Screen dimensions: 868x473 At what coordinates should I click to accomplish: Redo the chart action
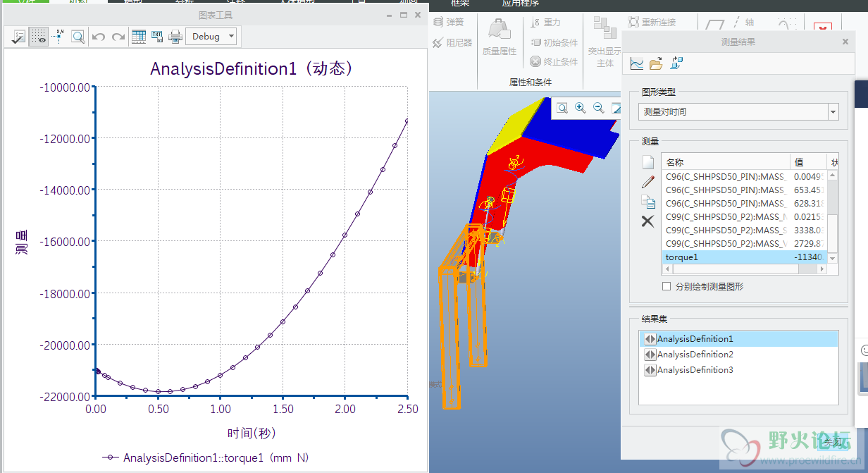118,37
